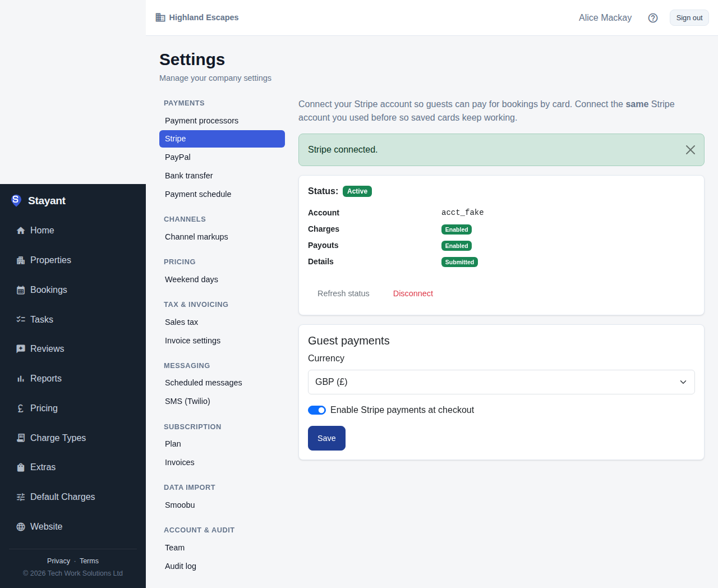Go to Bank transfer settings

coord(222,176)
